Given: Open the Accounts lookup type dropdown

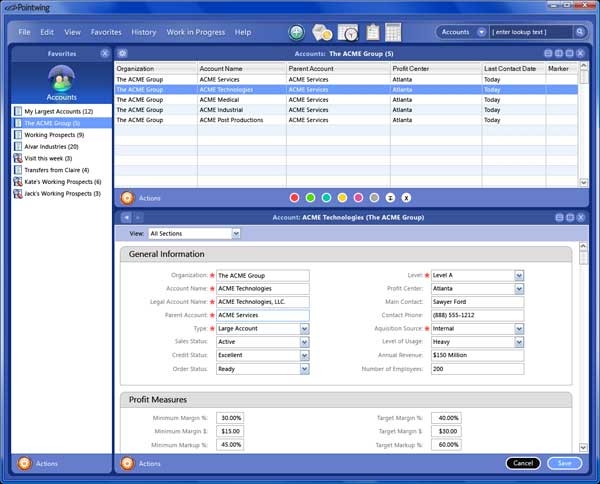Looking at the screenshot, I should (x=481, y=32).
